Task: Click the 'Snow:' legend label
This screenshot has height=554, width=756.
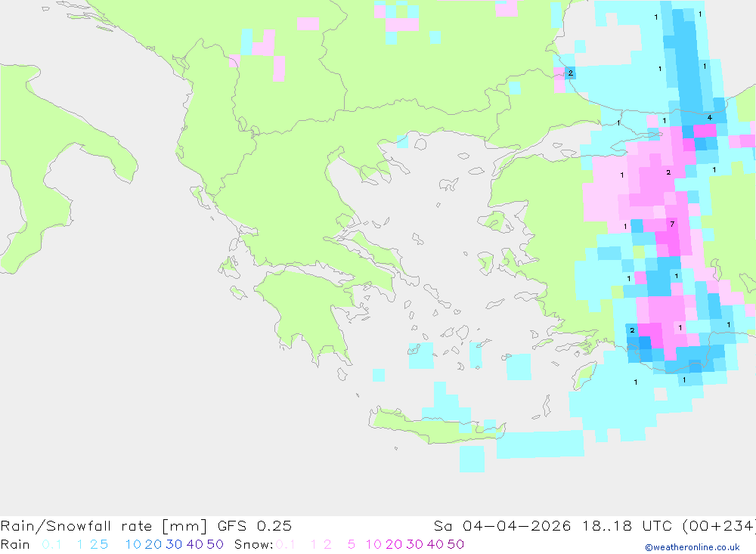Action: [253, 544]
